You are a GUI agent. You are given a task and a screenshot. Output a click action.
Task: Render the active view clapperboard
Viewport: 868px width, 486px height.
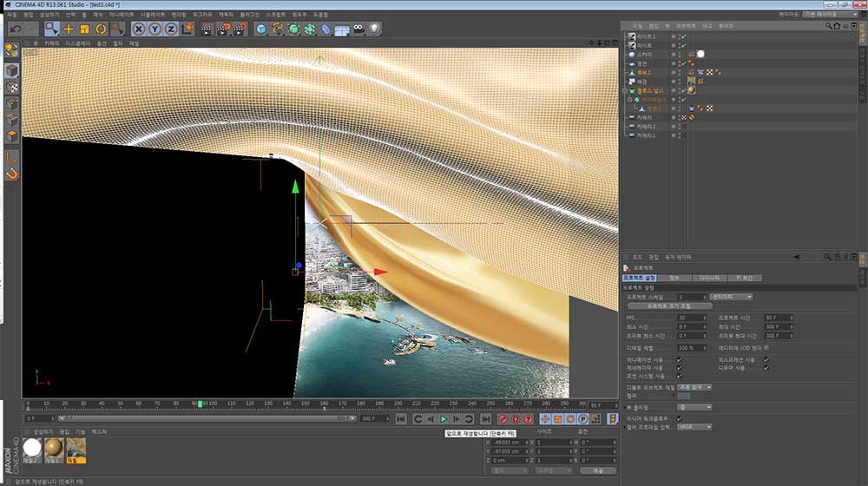pos(207,29)
